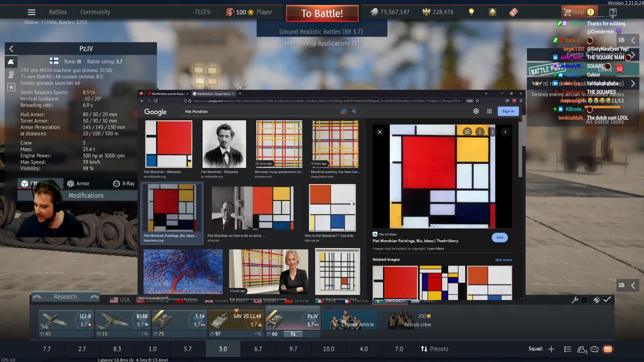644x362 pixels.
Task: Go back from the Pz.IV info panel
Action: (11, 49)
